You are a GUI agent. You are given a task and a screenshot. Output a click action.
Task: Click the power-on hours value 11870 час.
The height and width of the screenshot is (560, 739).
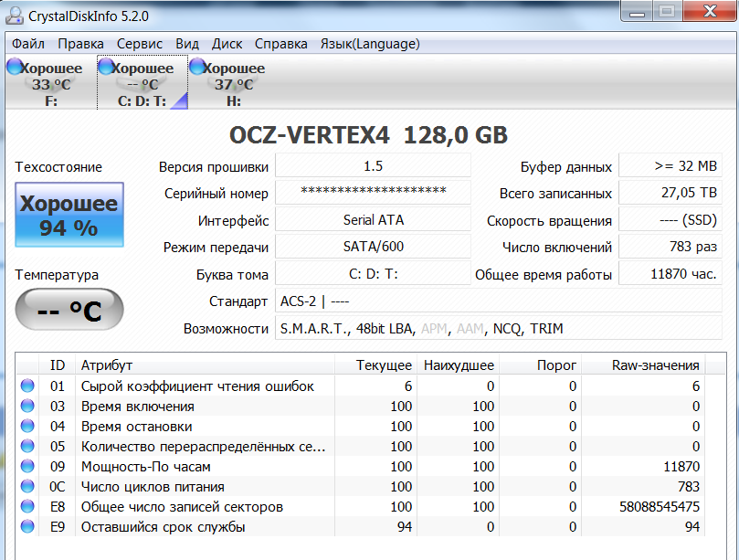[x=670, y=273]
